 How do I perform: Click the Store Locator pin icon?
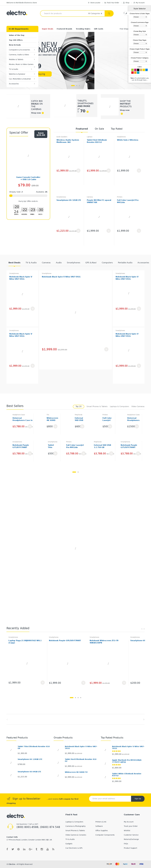click(89, 3)
